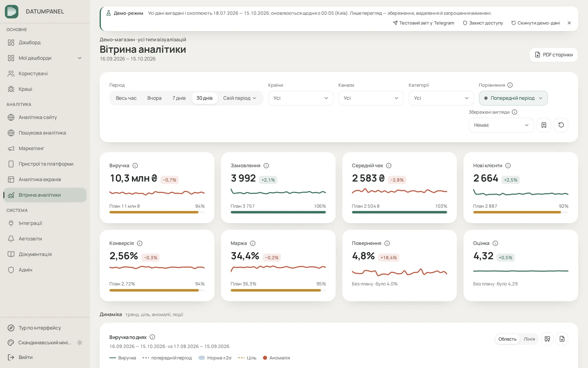Open the Країни filter dropdown
588x368 pixels.
(x=301, y=98)
